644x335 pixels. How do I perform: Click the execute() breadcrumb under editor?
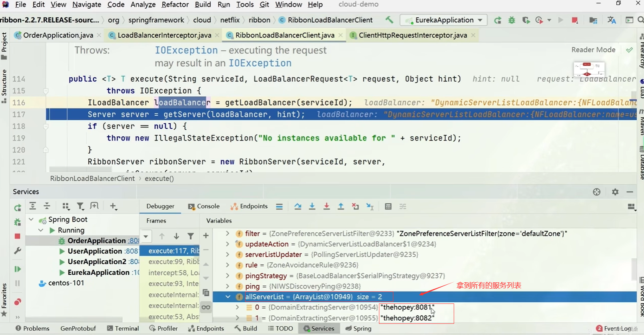click(x=159, y=178)
